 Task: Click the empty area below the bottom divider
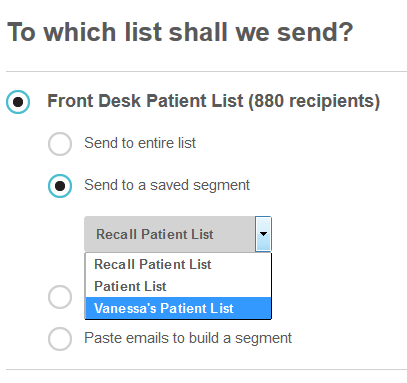pyautogui.click(x=206, y=377)
